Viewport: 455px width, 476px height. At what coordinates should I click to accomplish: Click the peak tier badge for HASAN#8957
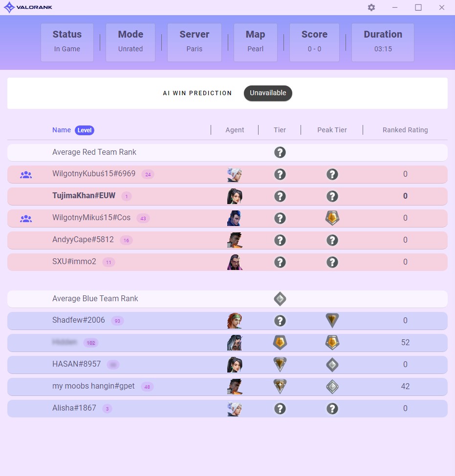332,365
